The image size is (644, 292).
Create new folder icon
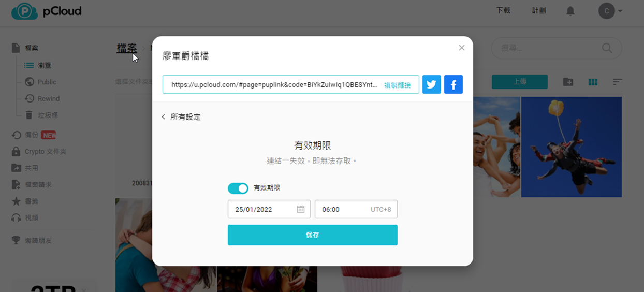pyautogui.click(x=568, y=82)
